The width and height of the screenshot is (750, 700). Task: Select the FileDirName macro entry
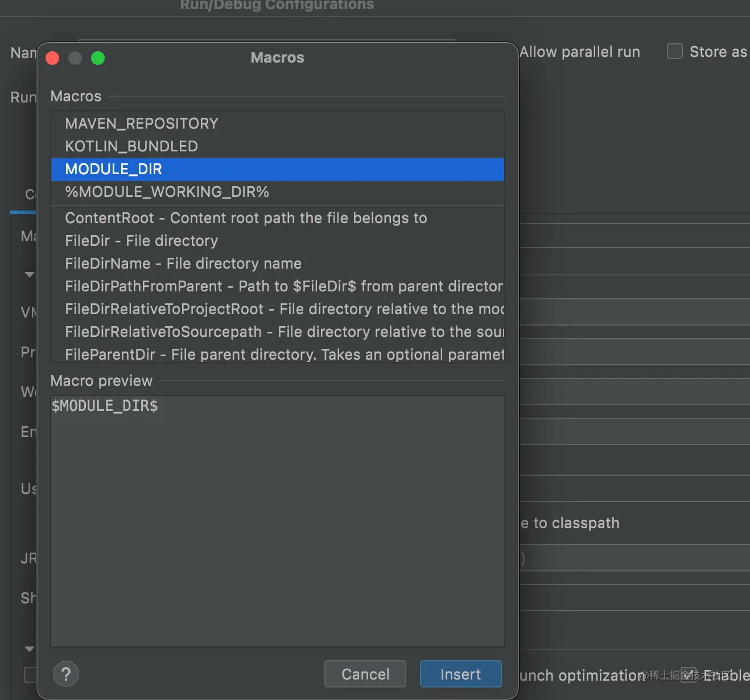pyautogui.click(x=183, y=263)
